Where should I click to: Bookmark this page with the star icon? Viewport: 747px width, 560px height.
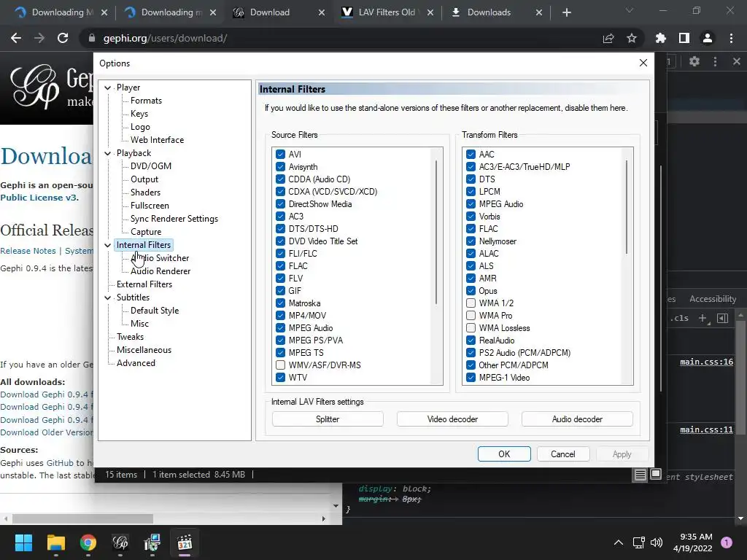point(632,38)
